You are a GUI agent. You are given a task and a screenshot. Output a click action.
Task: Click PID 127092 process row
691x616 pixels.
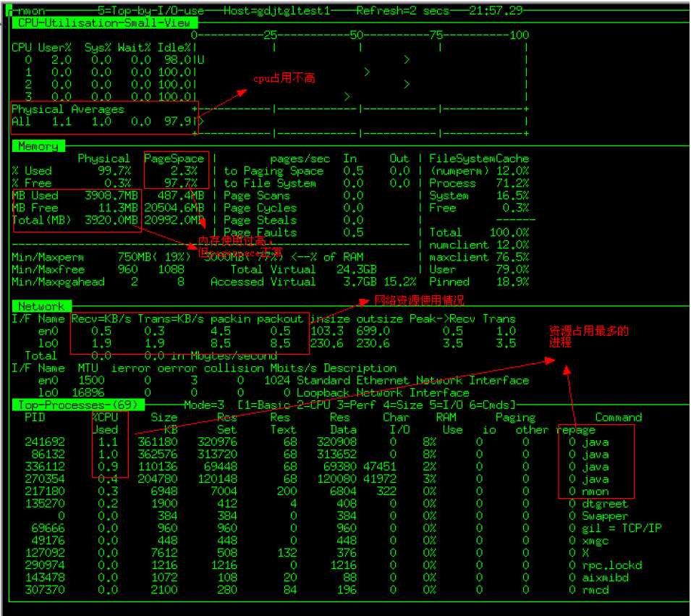pyautogui.click(x=45, y=553)
